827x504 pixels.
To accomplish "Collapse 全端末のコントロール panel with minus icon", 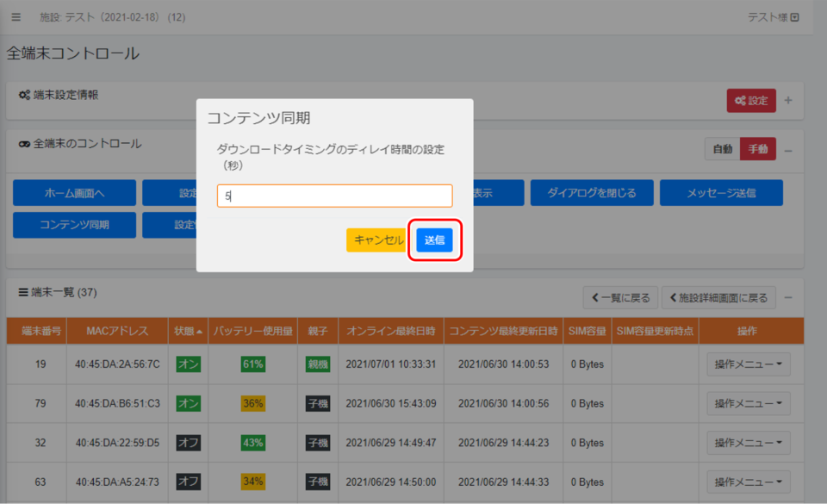I will pos(788,149).
